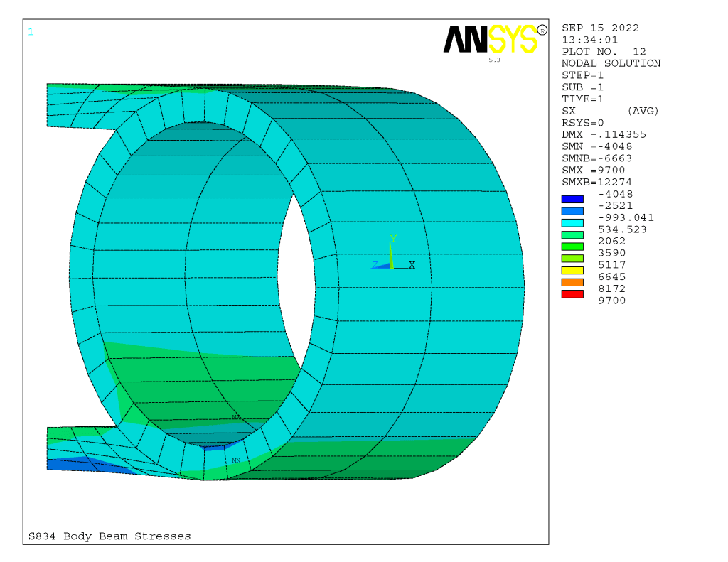Screen dimensions: 728x562
Task: Click the DMX =.114355 value
Action: (x=604, y=134)
